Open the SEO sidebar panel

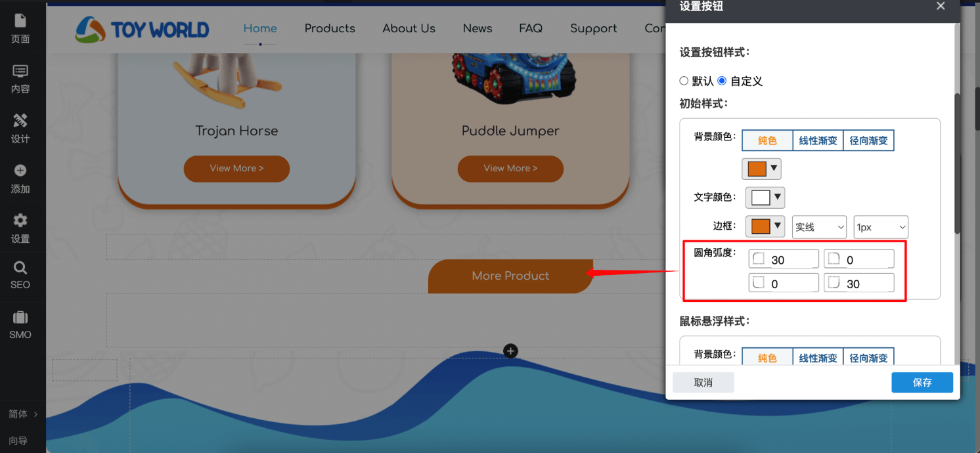point(22,276)
